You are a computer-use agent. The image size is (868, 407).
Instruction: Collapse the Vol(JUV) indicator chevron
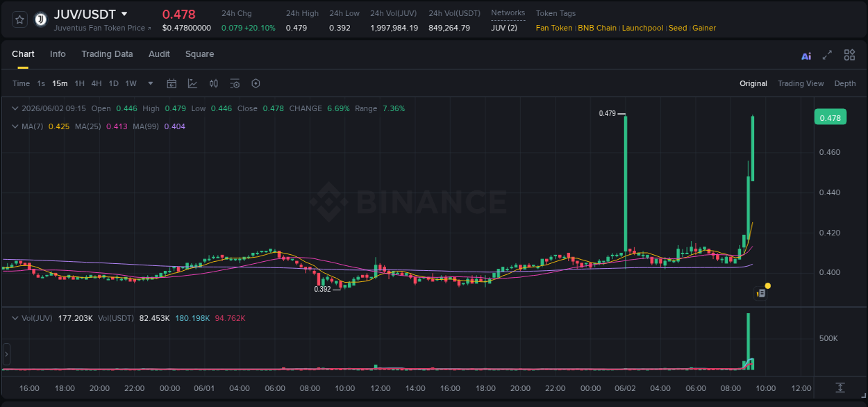coord(15,318)
